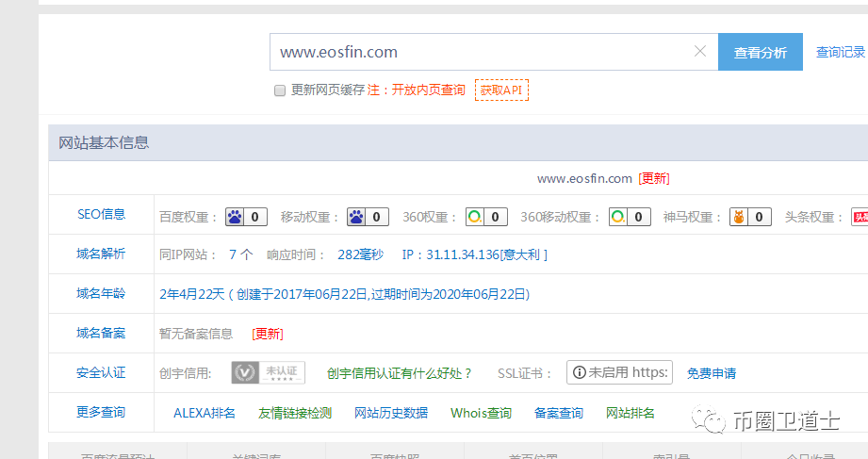Click the 开放内页查询 note link
868x459 pixels.
click(x=429, y=90)
